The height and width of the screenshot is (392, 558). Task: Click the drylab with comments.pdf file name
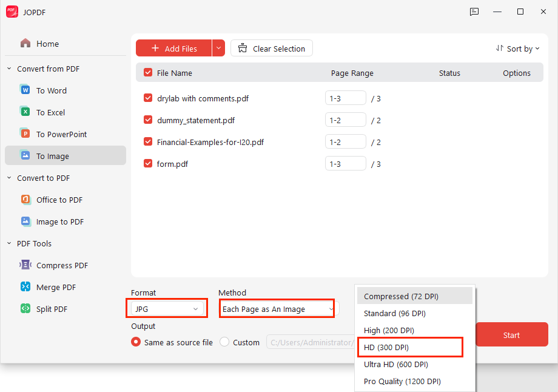(203, 98)
